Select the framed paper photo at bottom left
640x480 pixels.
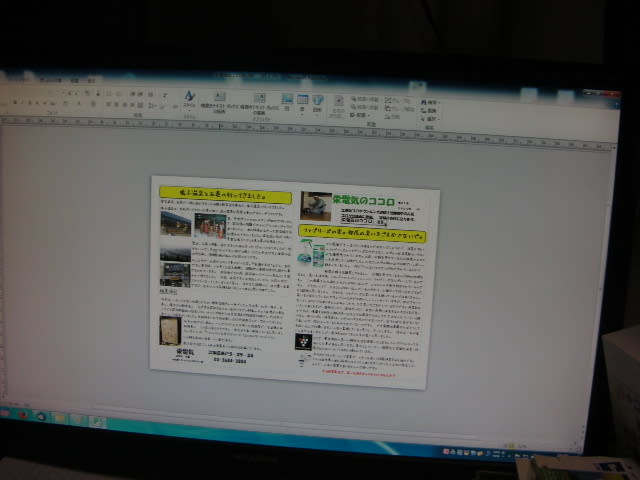(x=170, y=331)
